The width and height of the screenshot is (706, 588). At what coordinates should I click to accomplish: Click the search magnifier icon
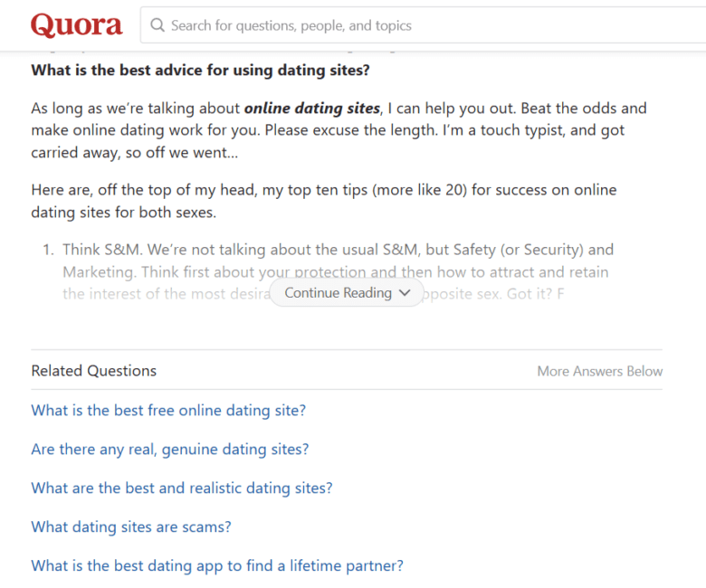157,25
